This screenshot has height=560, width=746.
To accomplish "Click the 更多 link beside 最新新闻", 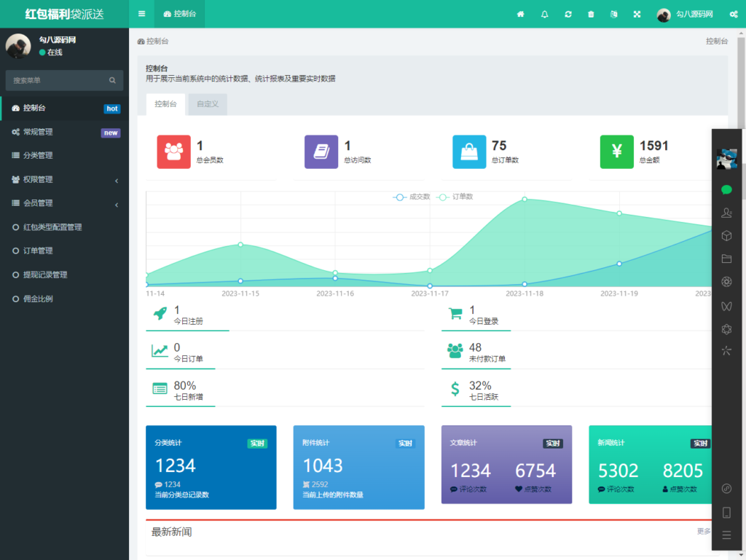I will click(x=703, y=532).
